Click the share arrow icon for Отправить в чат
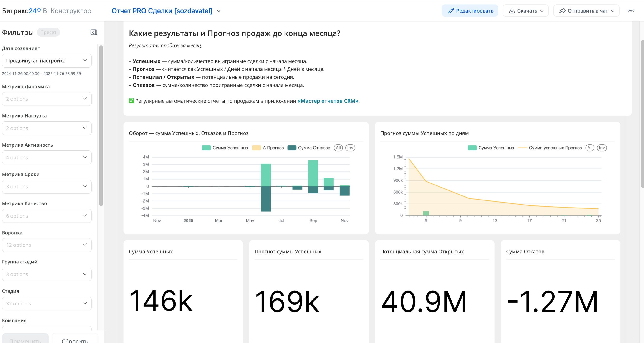The height and width of the screenshot is (343, 644). (x=562, y=11)
